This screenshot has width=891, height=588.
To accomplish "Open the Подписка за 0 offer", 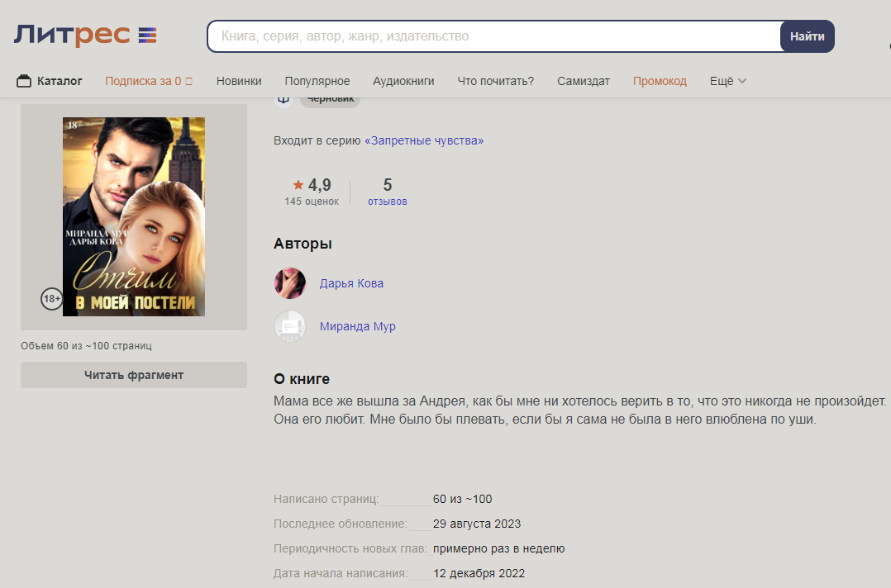I will point(149,81).
